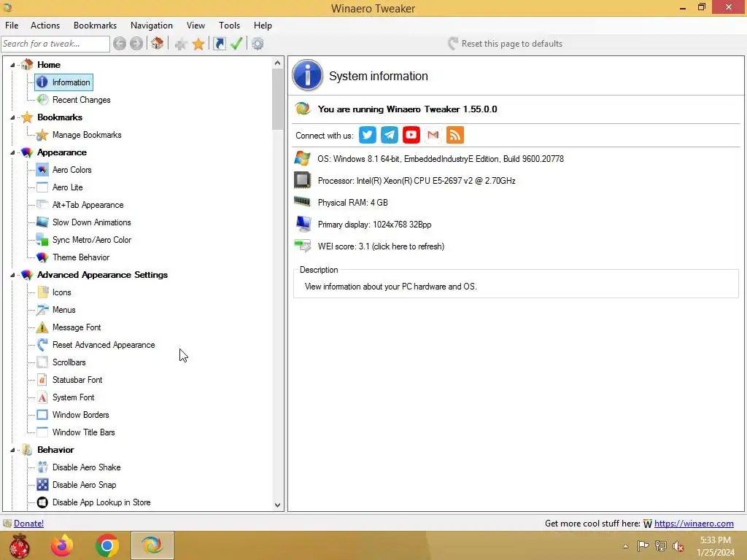Click the Search for a tweak field
Image resolution: width=747 pixels, height=560 pixels.
(x=55, y=44)
